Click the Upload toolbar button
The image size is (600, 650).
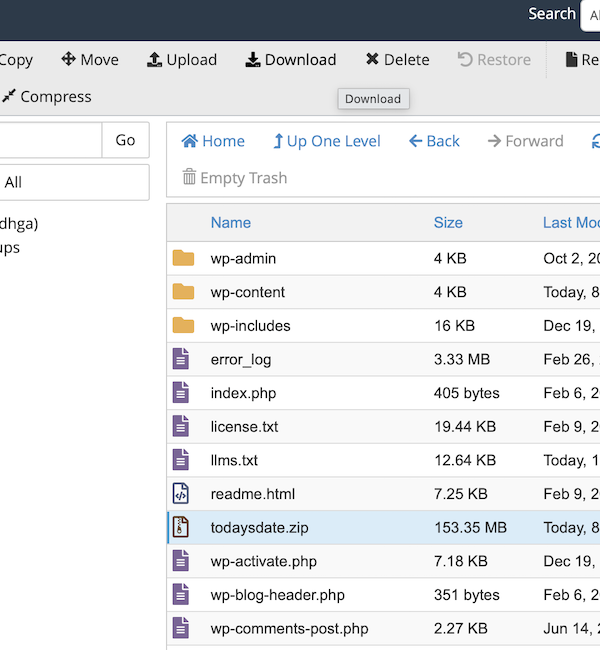[x=182, y=60]
